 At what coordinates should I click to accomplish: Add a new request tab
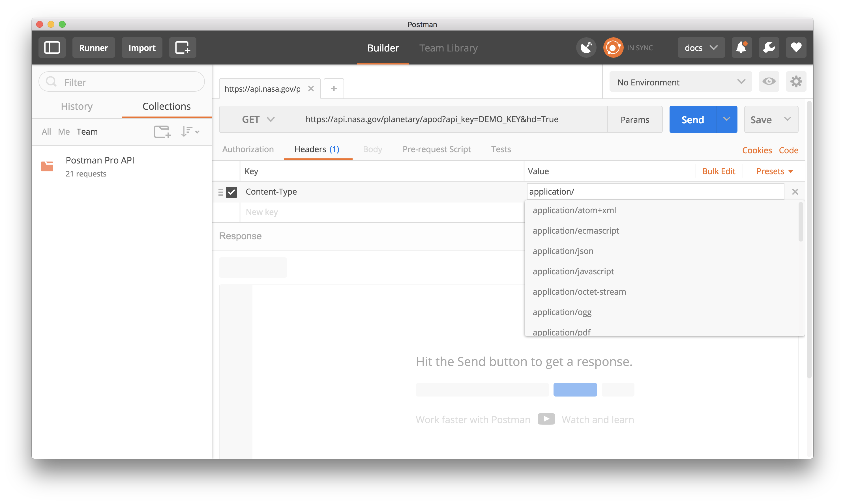coord(334,89)
